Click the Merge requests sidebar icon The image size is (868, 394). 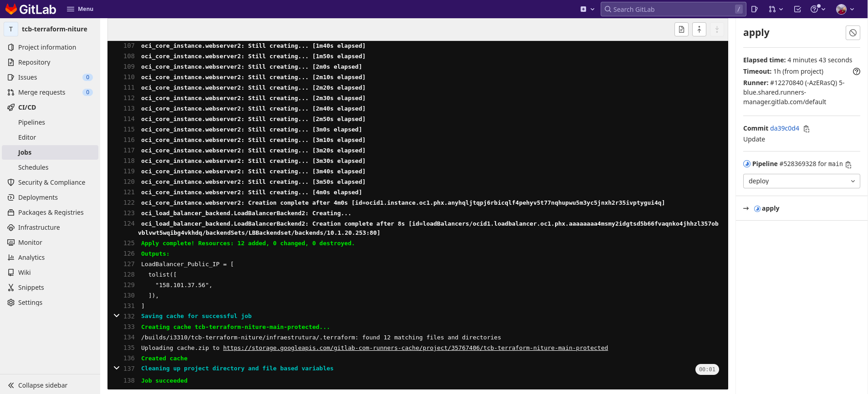(x=11, y=92)
